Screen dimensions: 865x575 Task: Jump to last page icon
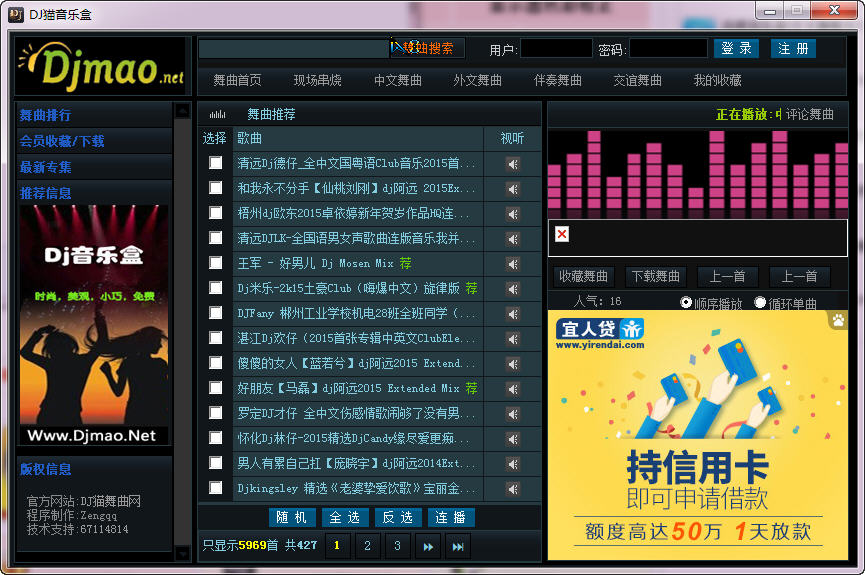[458, 546]
